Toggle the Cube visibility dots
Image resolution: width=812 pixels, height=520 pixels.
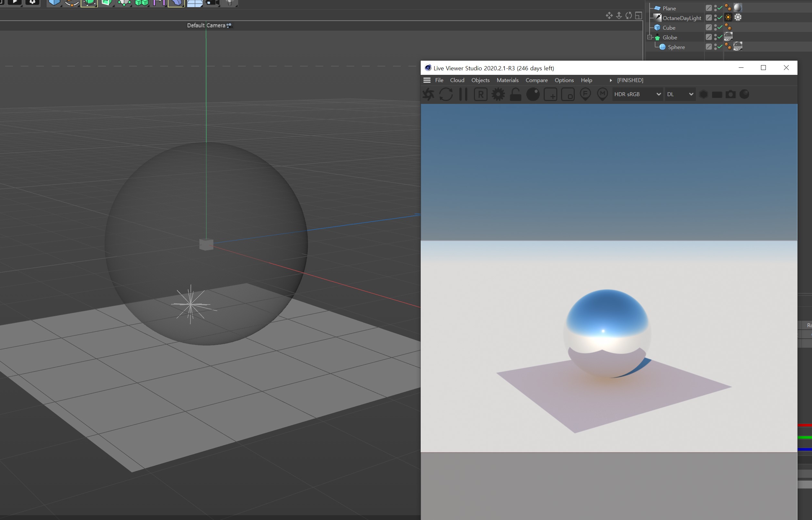[x=715, y=27]
